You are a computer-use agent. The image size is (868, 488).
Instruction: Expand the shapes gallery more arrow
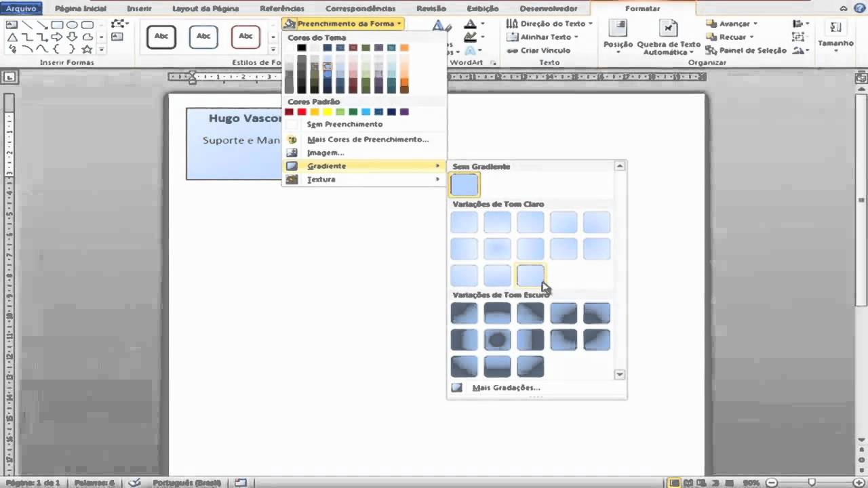tap(102, 49)
